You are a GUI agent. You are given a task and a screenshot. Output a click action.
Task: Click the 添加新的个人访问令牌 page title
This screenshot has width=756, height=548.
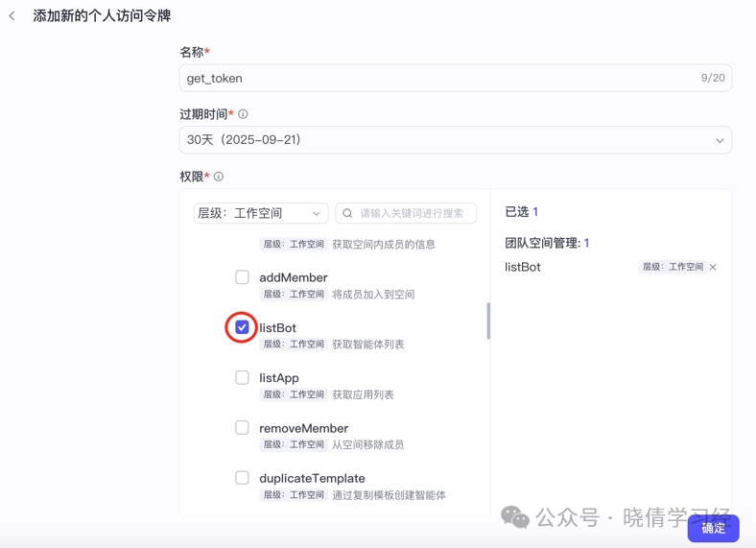102,16
